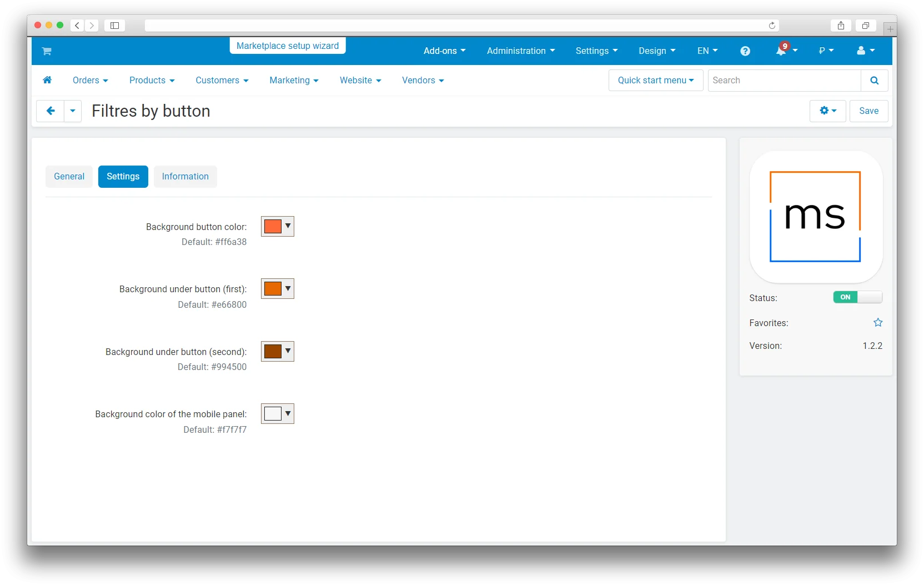Click 'Default: #994500' text
Screen dimensions: 924x585
212,367
